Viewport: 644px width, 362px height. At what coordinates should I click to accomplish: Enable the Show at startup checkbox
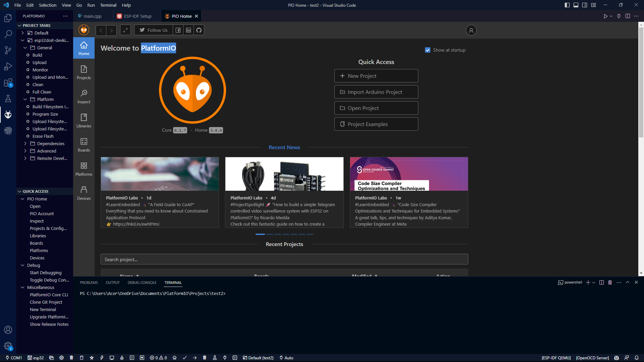coord(428,50)
